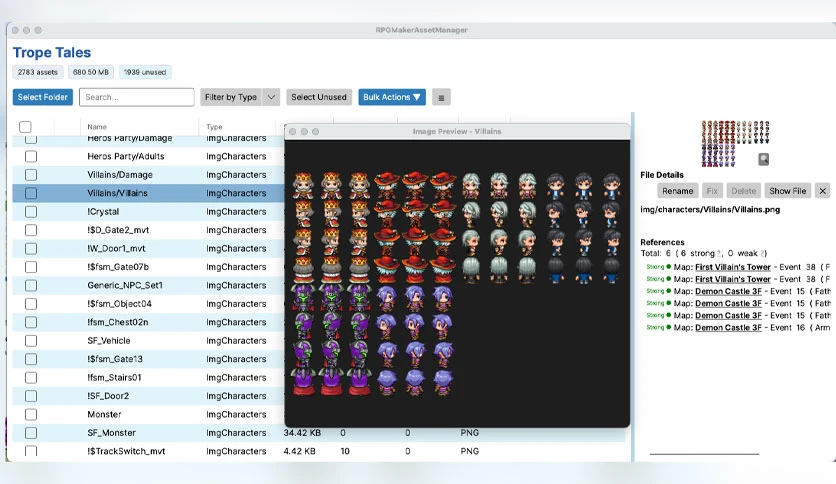
Task: Check the !W_Door1_mvt row checkbox
Action: [31, 248]
